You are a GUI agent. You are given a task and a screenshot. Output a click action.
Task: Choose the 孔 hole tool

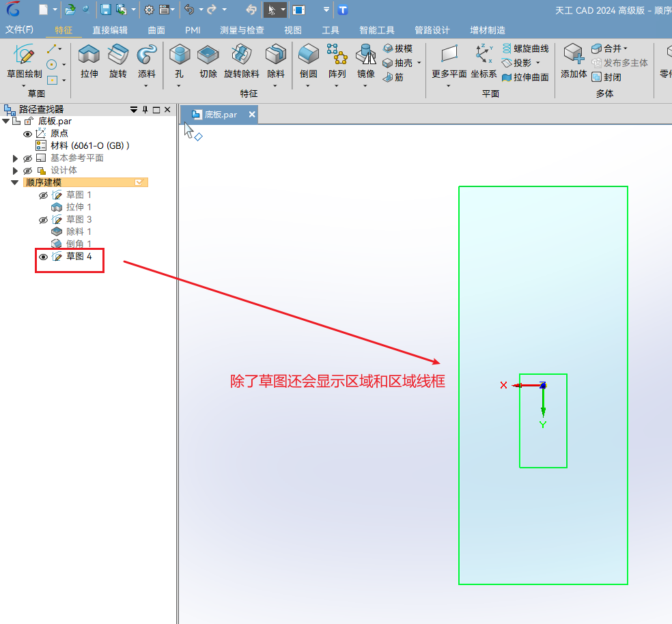179,61
